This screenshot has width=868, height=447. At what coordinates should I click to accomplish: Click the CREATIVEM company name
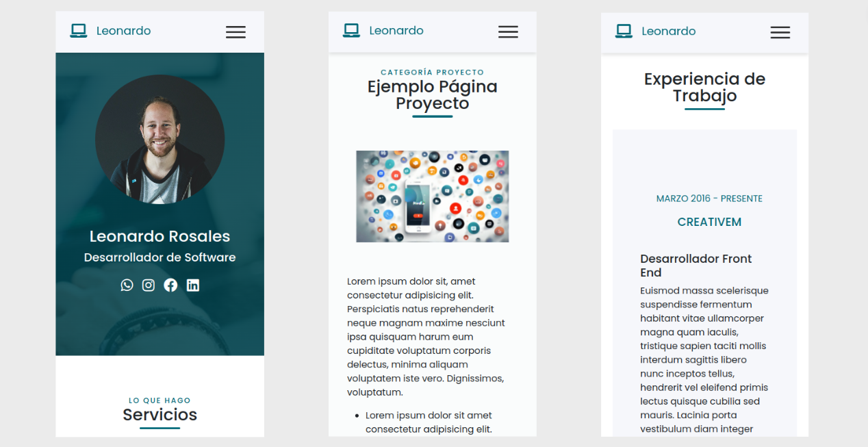709,222
